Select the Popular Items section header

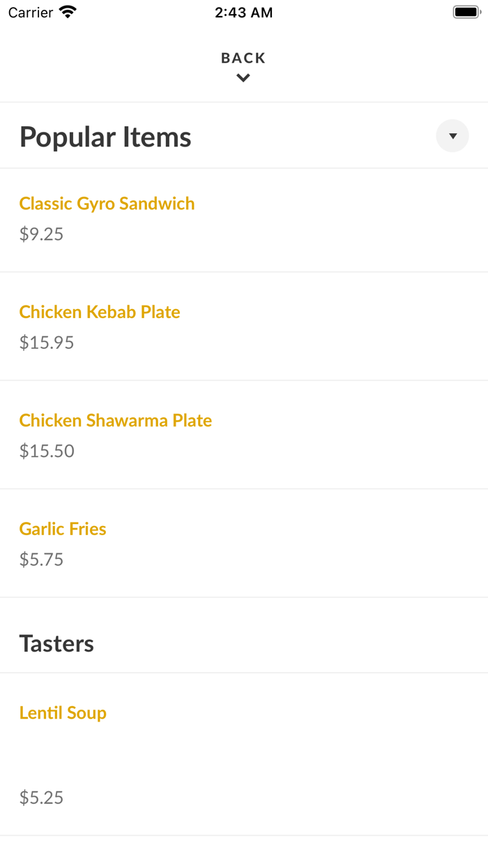(x=105, y=136)
